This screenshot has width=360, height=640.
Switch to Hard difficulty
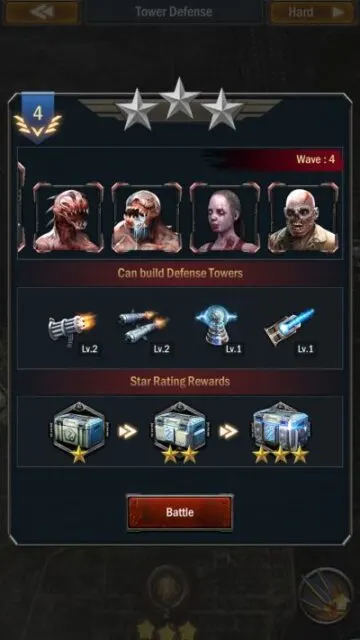(313, 12)
